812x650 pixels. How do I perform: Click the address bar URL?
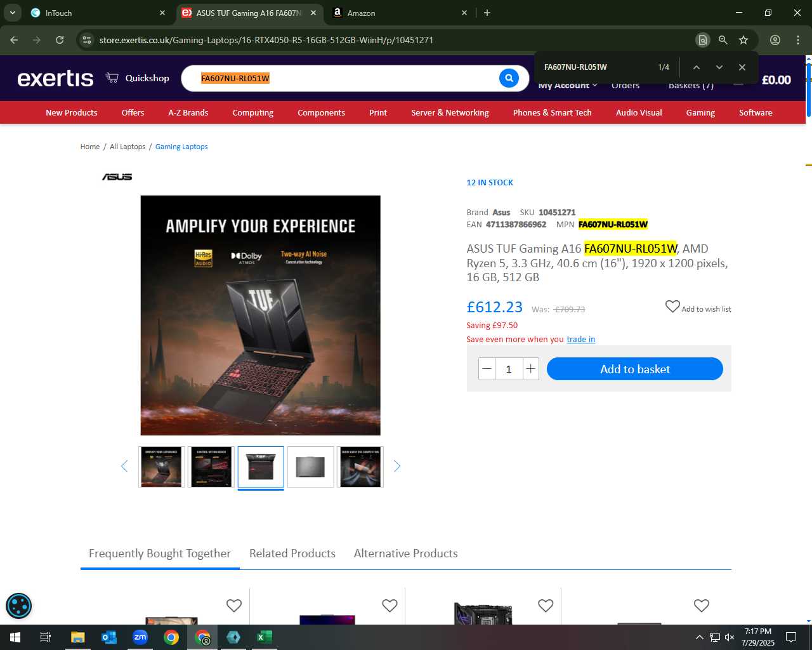(266, 40)
